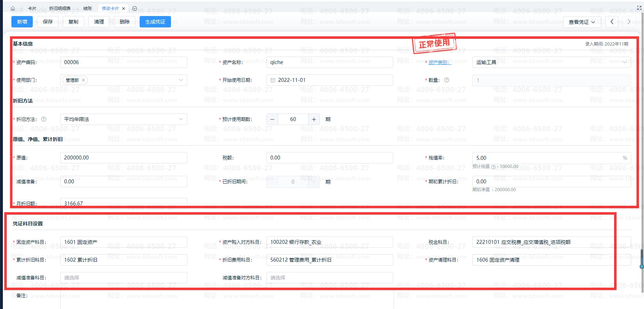The image size is (644, 309).
Task: Close the 修改卡片 tab
Action: pyautogui.click(x=124, y=9)
